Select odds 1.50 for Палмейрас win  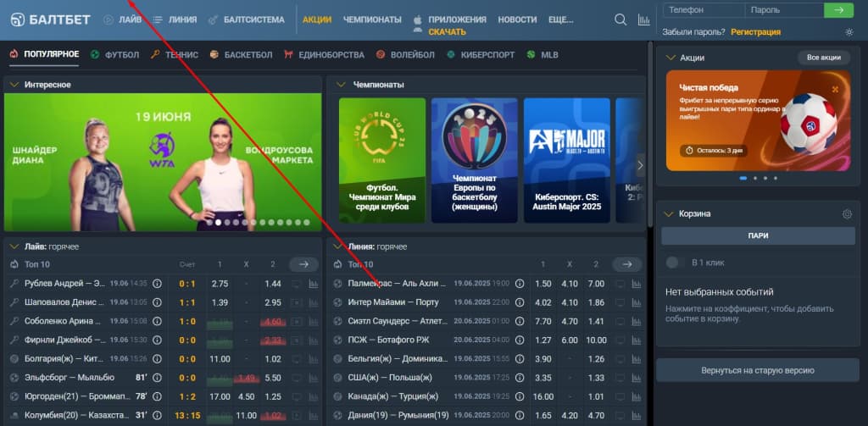coord(543,284)
